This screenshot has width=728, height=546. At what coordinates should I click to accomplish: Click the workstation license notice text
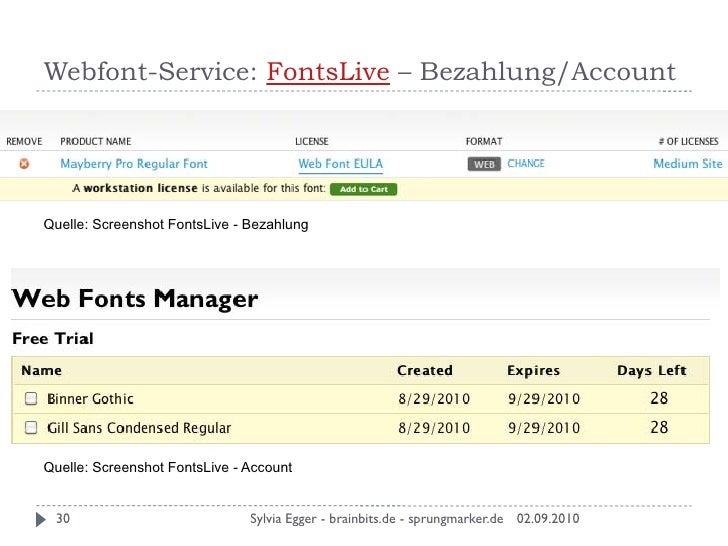point(199,188)
